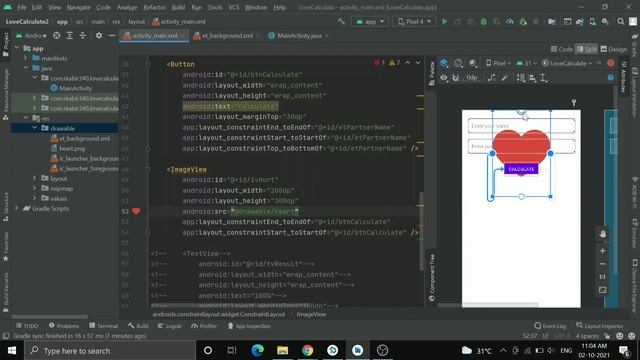Open Search Everywhere magnifier icon
This screenshot has width=640, height=360.
click(x=620, y=21)
